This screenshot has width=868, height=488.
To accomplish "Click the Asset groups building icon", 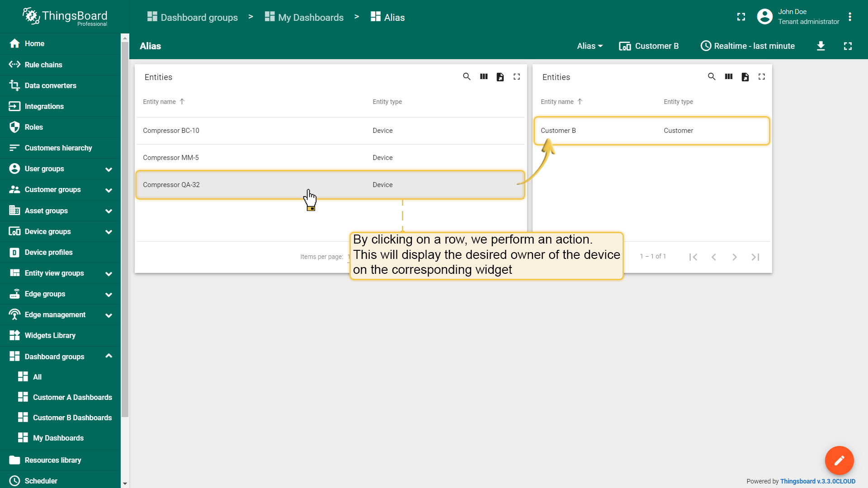I will (x=14, y=211).
